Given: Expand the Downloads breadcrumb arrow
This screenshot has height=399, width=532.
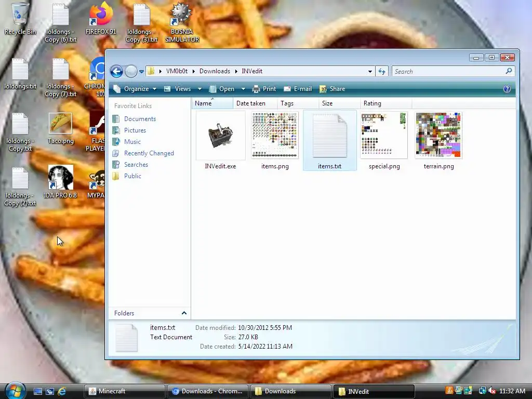Looking at the screenshot, I should (x=236, y=71).
